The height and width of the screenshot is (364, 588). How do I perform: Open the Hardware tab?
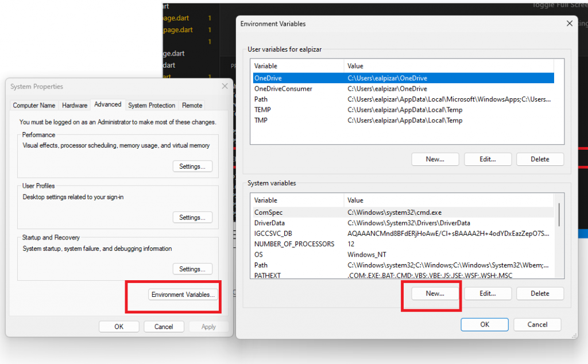point(75,106)
